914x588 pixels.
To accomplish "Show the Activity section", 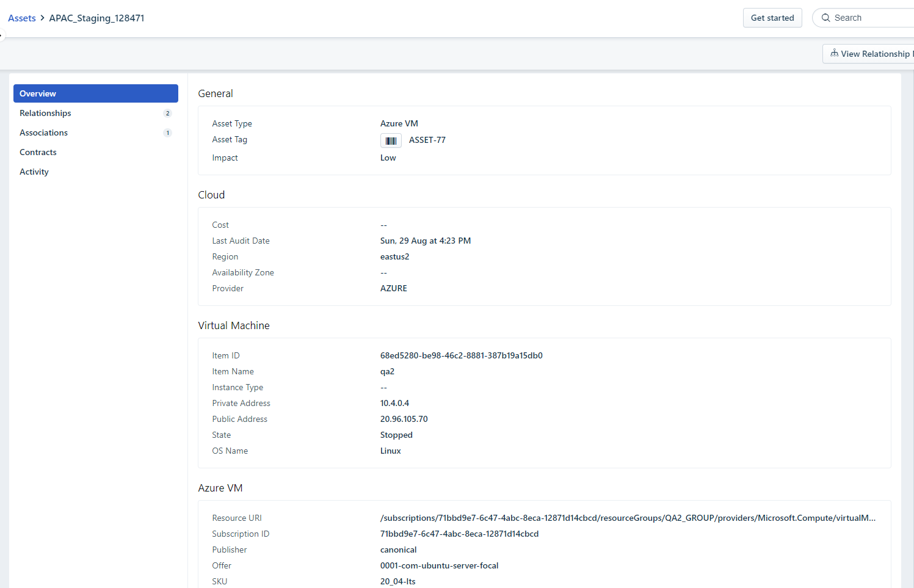I will coord(96,172).
